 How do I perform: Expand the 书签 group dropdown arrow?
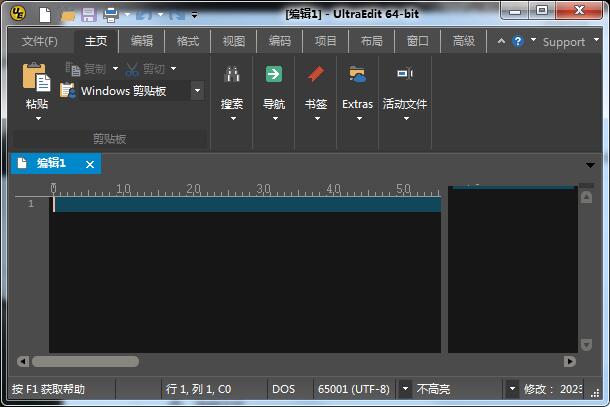pyautogui.click(x=317, y=118)
